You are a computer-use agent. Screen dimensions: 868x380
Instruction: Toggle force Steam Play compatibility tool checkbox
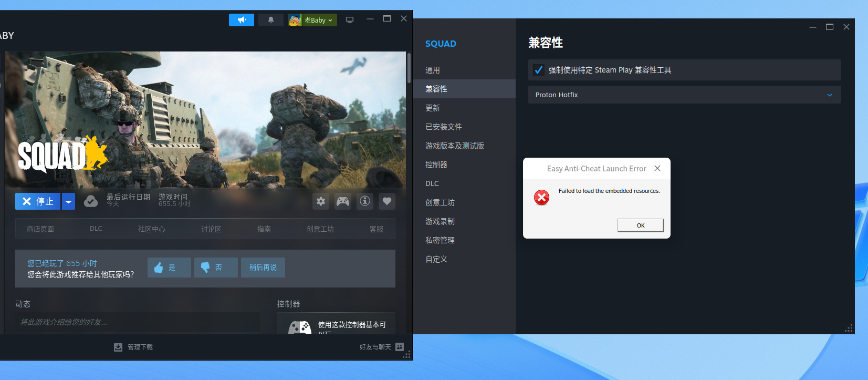click(538, 70)
